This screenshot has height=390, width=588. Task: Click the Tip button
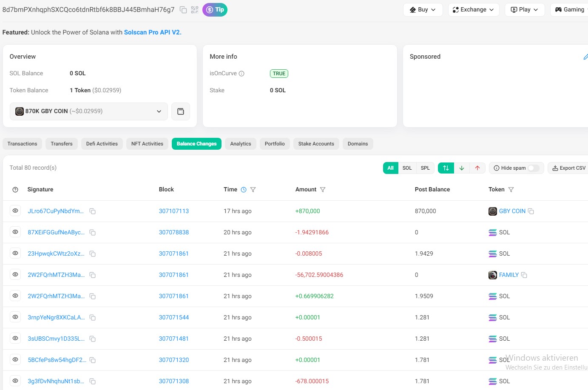coord(215,10)
